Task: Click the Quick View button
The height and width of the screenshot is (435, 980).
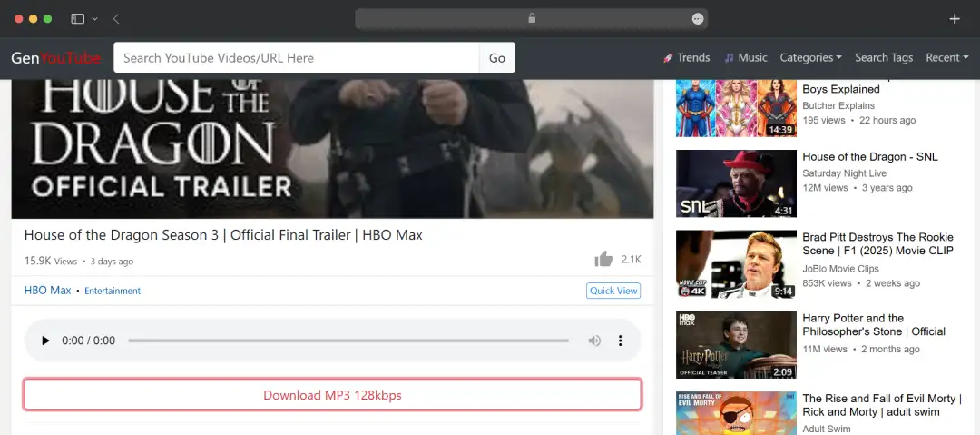Action: point(613,291)
